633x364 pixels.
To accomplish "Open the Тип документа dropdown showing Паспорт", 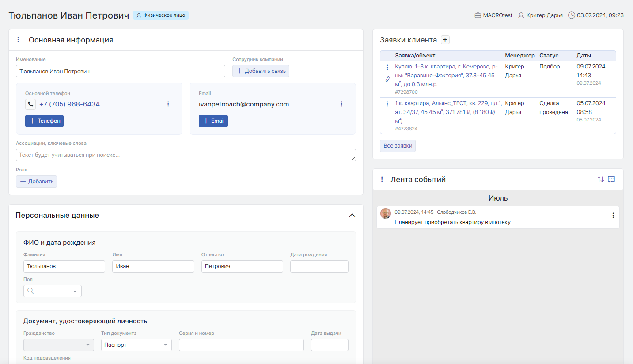I will click(136, 345).
